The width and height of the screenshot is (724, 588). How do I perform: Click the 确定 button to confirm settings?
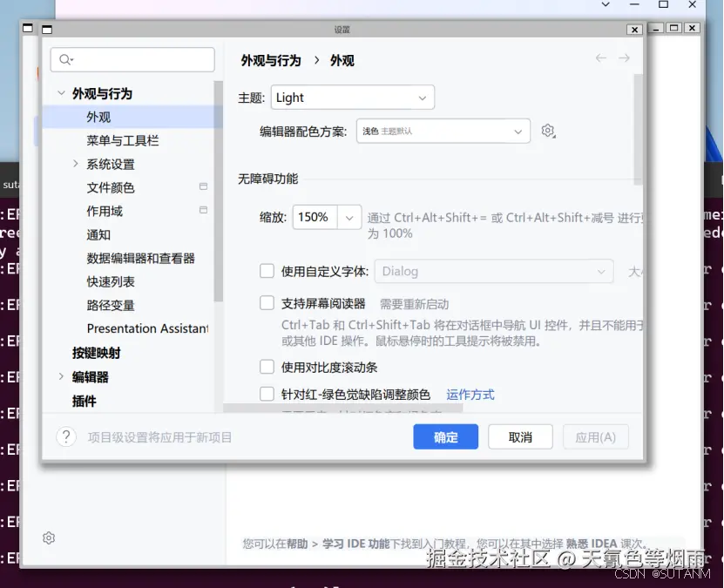(x=445, y=436)
